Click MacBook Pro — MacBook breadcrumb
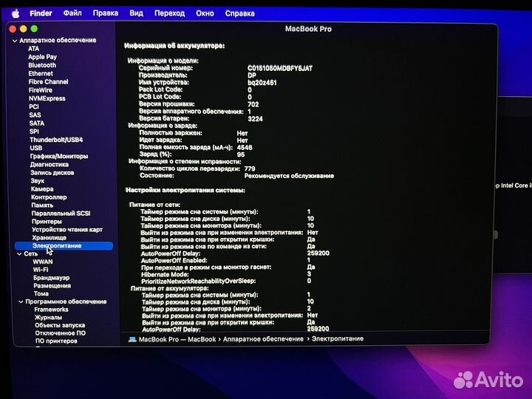Viewport: 532px width, 399px height. coord(177,339)
